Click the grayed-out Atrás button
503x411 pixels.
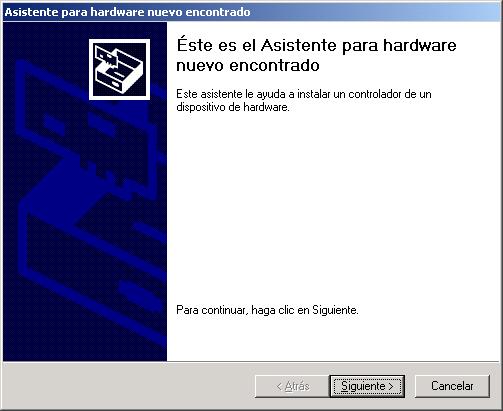click(292, 386)
